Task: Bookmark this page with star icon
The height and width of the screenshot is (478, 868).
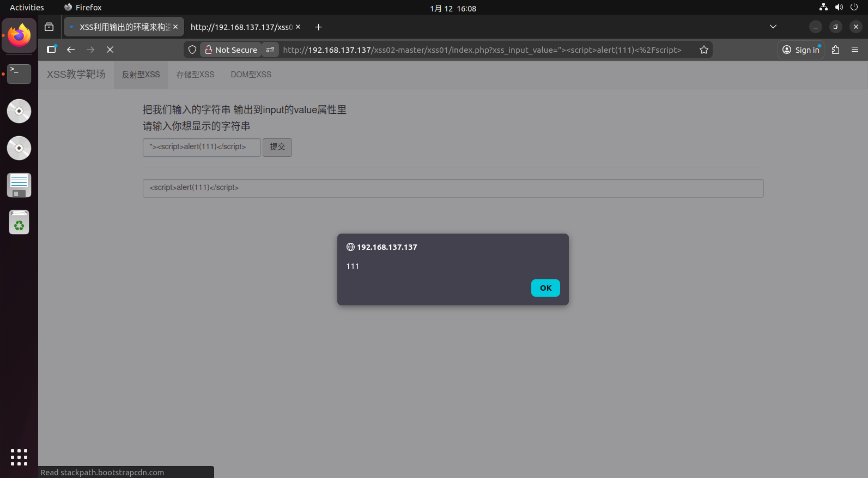Action: point(704,50)
